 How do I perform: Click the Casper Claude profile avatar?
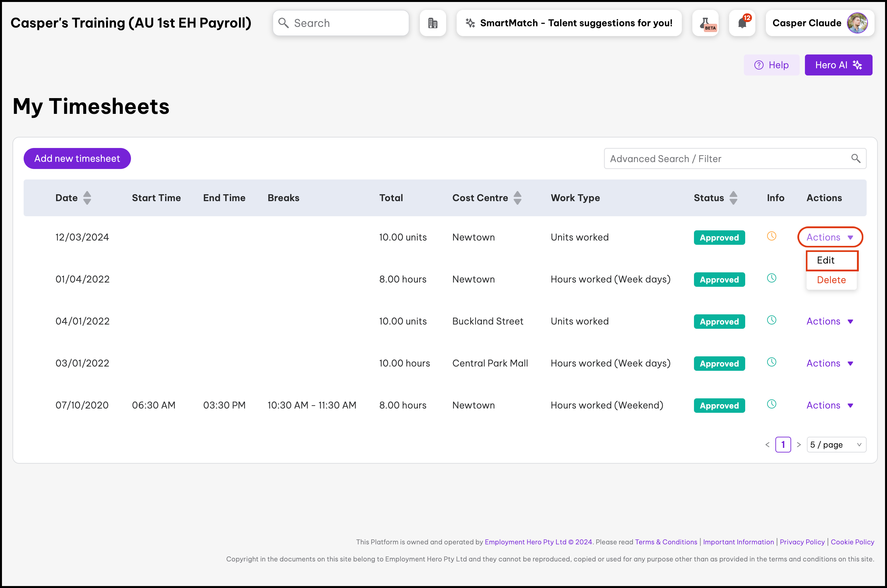pos(857,23)
